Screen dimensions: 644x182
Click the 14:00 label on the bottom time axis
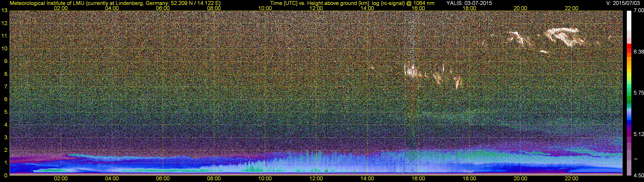[367, 179]
